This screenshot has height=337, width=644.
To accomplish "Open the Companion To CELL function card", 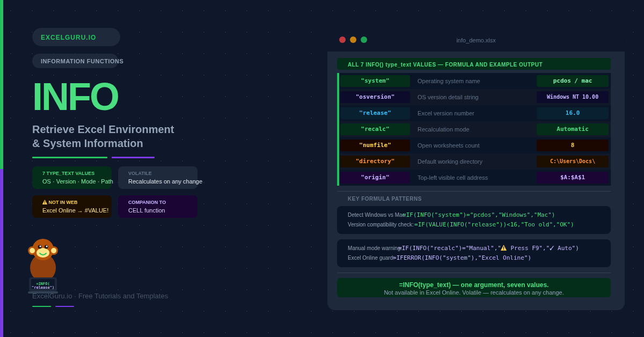I will [158, 207].
